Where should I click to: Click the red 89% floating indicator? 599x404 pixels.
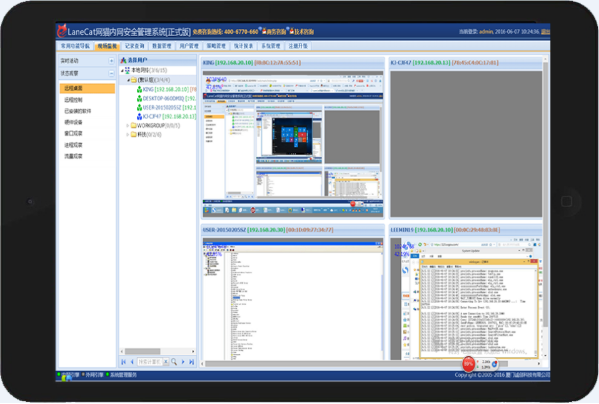[x=468, y=364]
